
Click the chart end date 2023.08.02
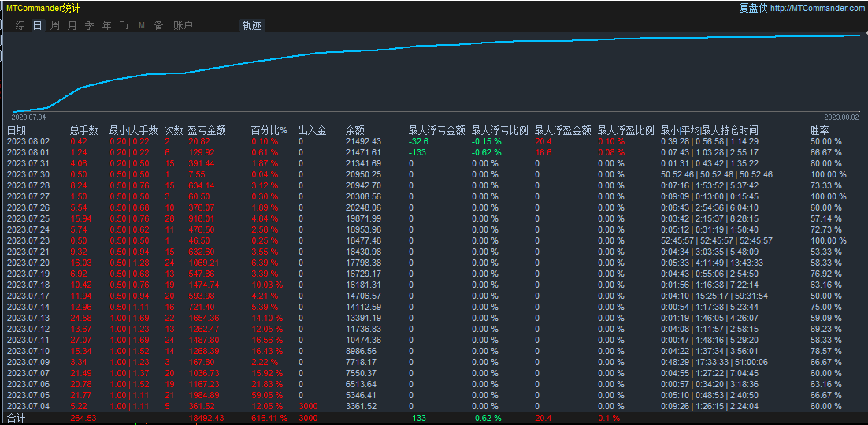(841, 117)
